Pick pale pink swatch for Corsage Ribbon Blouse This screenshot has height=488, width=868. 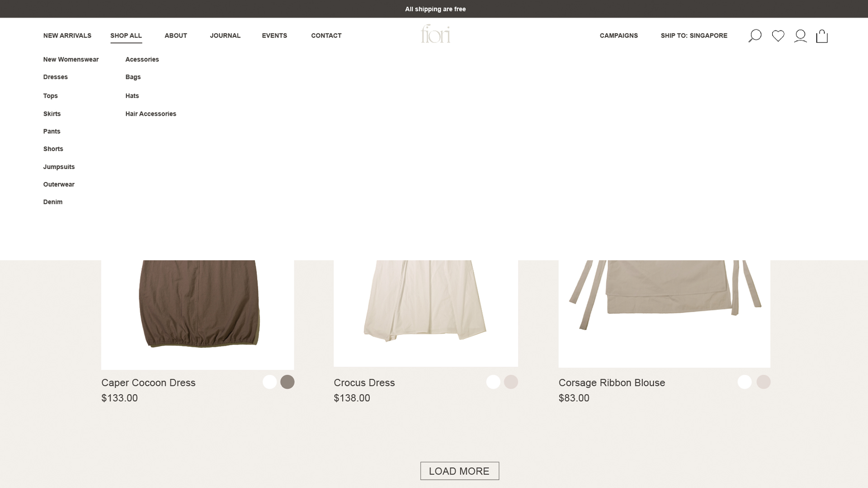click(764, 382)
